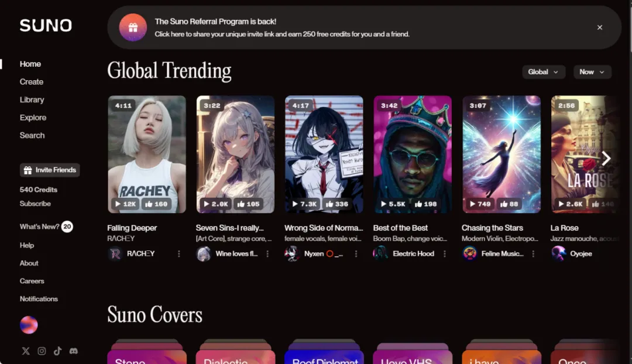The height and width of the screenshot is (364, 632).
Task: Click the Subscribe link
Action: pos(35,204)
